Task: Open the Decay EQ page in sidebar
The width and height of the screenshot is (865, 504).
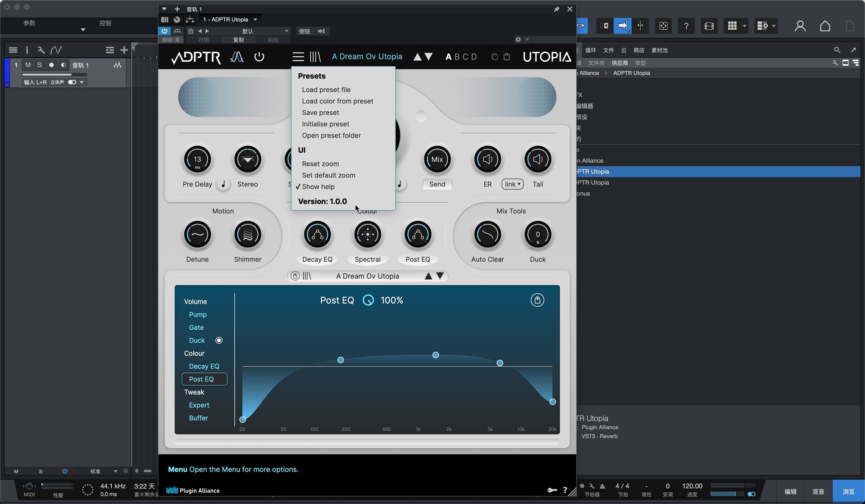Action: click(x=204, y=366)
